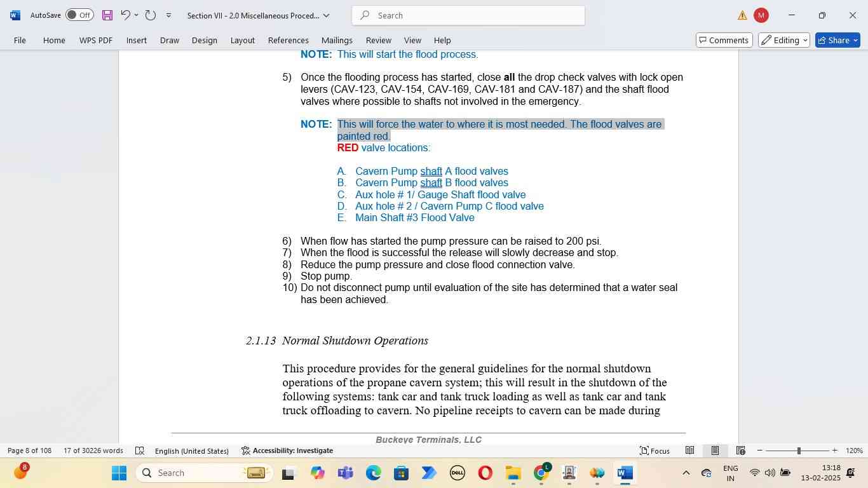Launch Opera browser from taskbar
The image size is (868, 488).
point(485,473)
